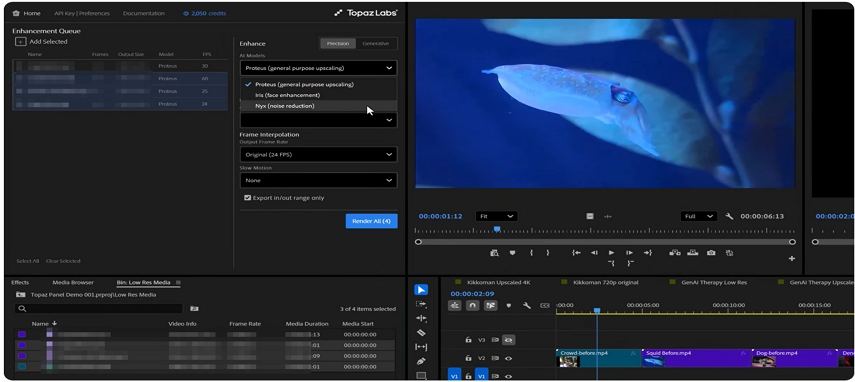Image resolution: width=855 pixels, height=382 pixels.
Task: Click the Add Marker icon in Program Monitor
Action: [x=513, y=252]
